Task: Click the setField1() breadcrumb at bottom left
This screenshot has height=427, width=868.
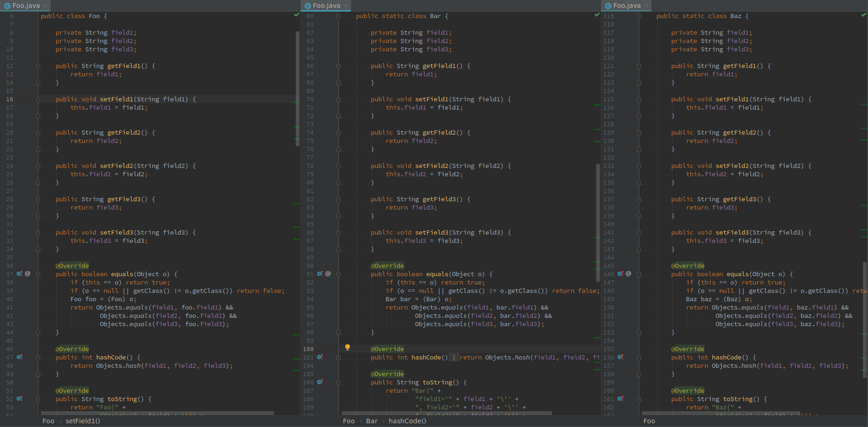Action: pos(82,421)
